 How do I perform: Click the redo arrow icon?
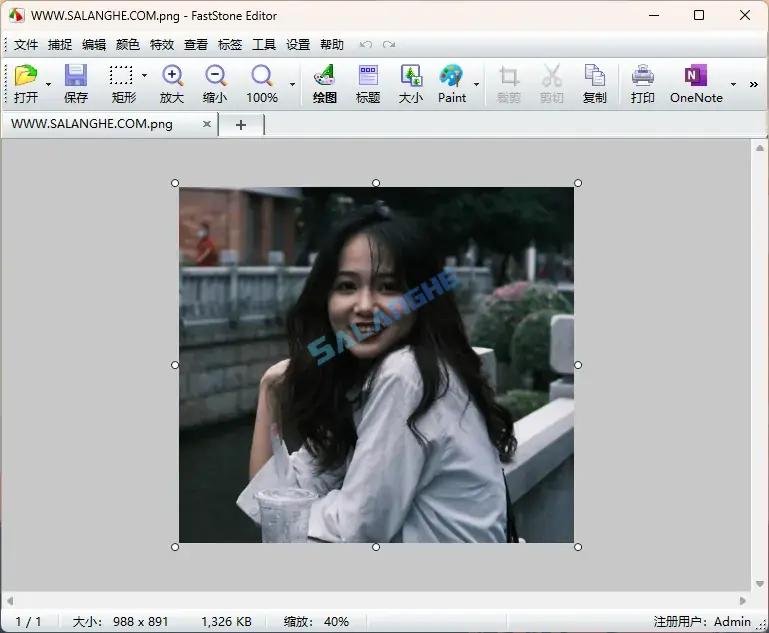pyautogui.click(x=389, y=45)
